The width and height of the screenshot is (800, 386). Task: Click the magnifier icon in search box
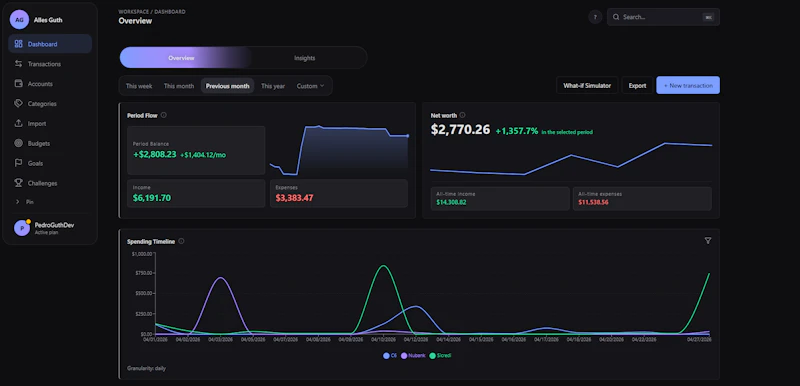point(616,17)
